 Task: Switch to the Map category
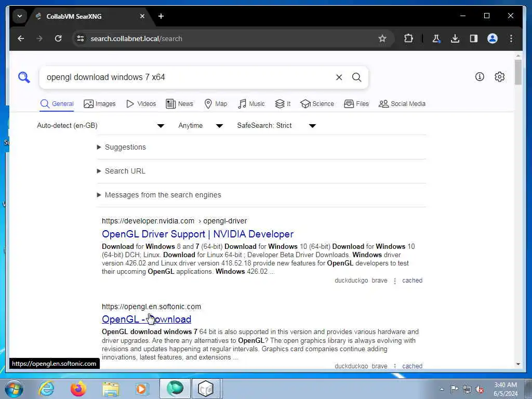click(216, 104)
